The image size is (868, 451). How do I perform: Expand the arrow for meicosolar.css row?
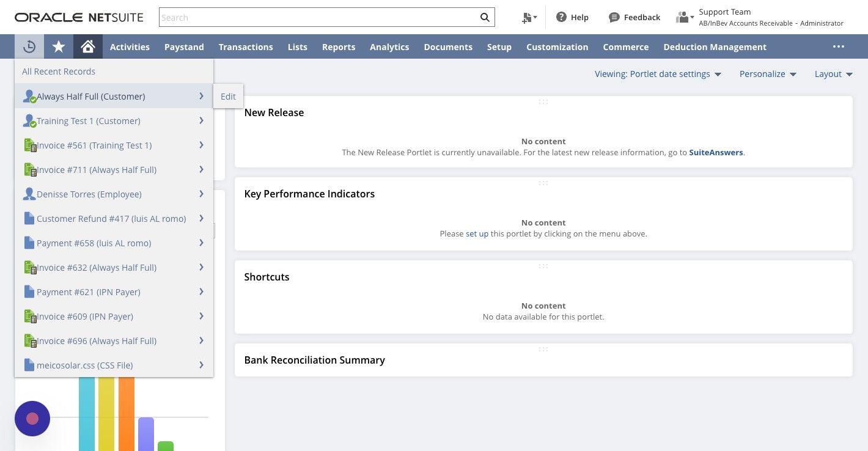(201, 365)
